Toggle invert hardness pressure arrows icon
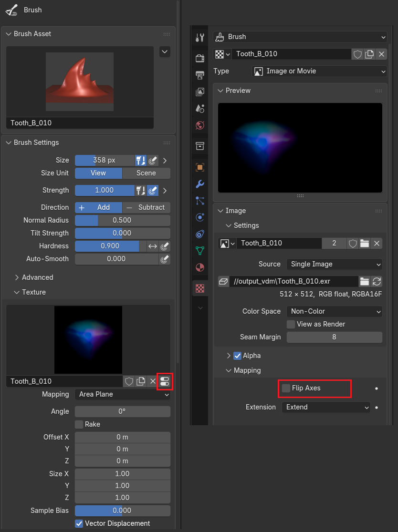This screenshot has height=532, width=398. pos(153,246)
